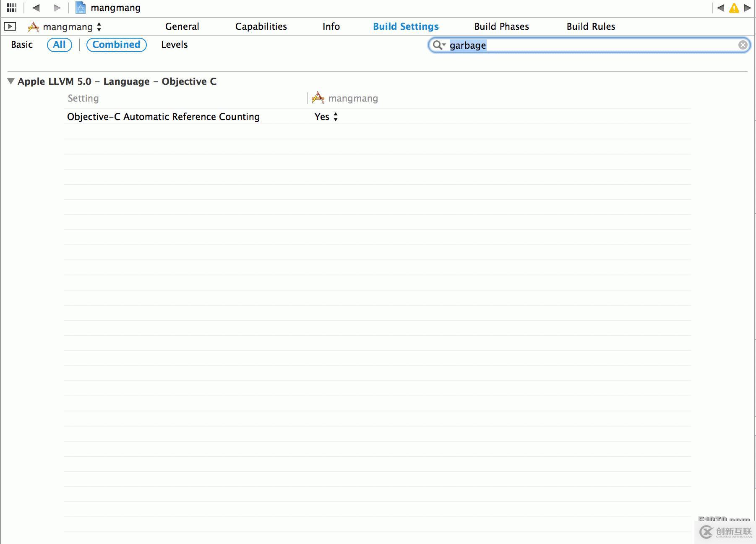Switch to the General tab
Viewport: 756px width, 544px height.
pos(182,26)
